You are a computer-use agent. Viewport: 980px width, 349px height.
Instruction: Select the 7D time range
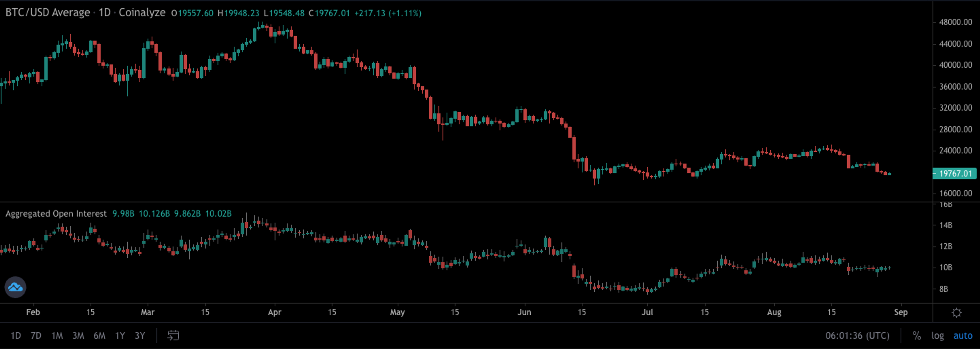[36, 336]
